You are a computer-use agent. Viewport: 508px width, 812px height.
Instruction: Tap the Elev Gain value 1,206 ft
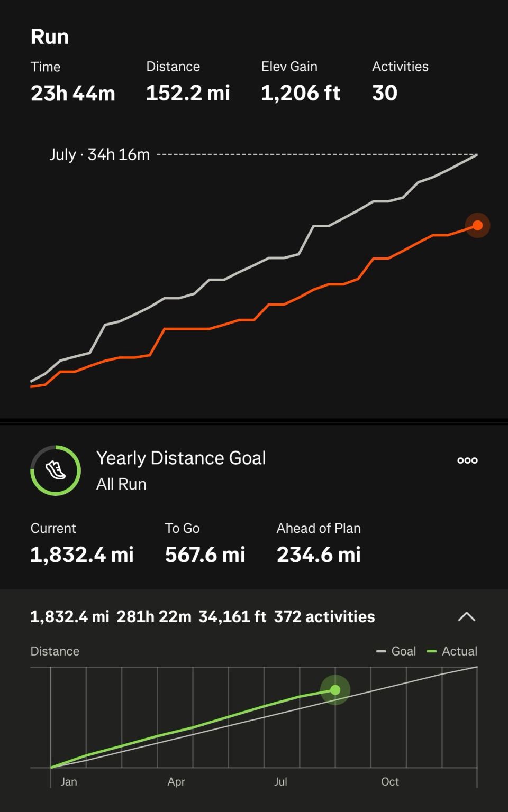click(x=300, y=93)
